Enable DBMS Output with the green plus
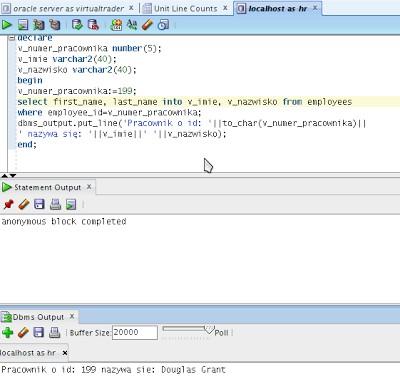This screenshot has height=389, width=400. coord(7,332)
